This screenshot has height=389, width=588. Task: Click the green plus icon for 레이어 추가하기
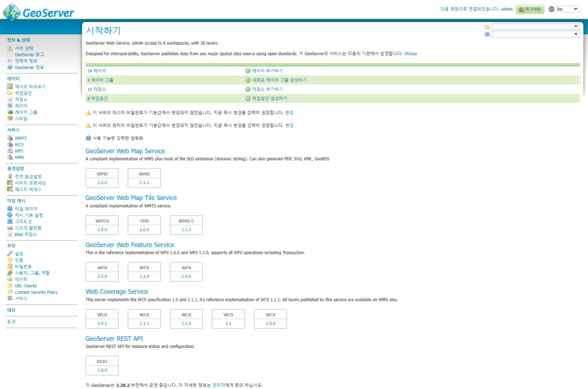point(248,71)
